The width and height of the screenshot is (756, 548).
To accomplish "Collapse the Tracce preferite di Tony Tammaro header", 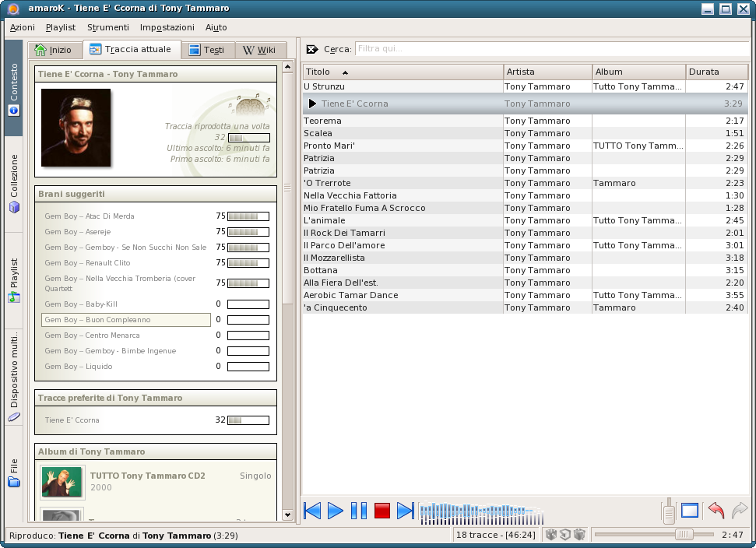I will pos(156,398).
